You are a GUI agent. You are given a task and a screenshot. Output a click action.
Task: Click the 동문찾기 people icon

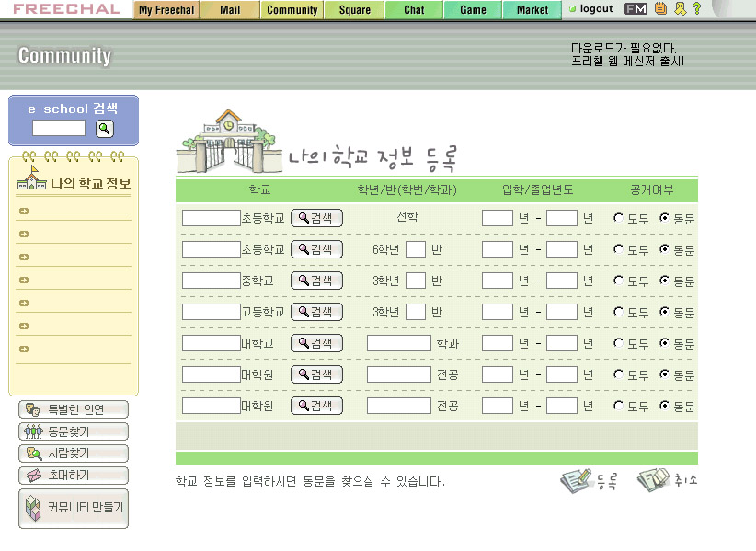[33, 432]
